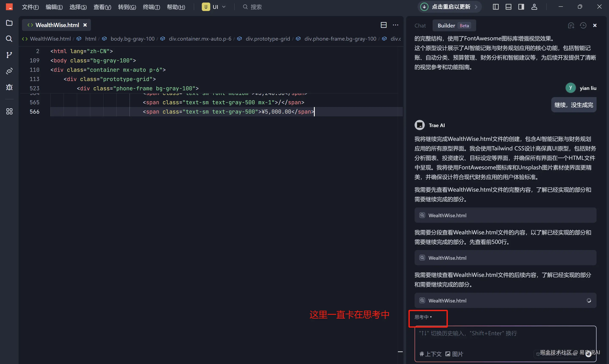Toggle the bottom panel layout button
Viewport: 609px width, 364px height.
tap(509, 7)
